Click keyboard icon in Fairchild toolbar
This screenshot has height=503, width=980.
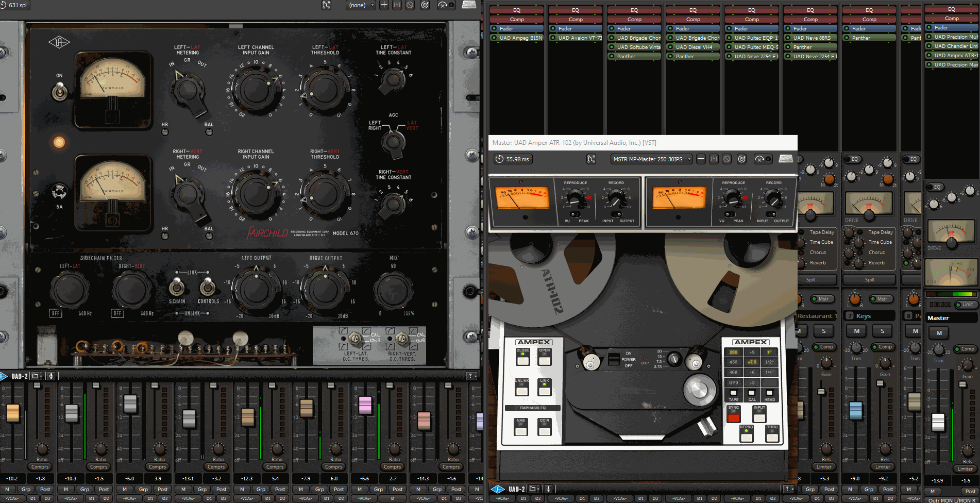(x=469, y=5)
